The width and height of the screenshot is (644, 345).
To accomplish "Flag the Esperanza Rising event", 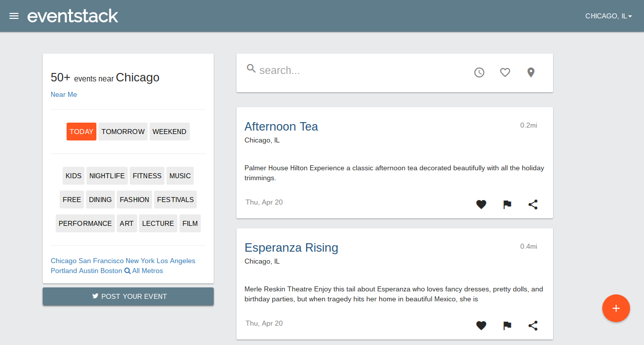I will [507, 325].
